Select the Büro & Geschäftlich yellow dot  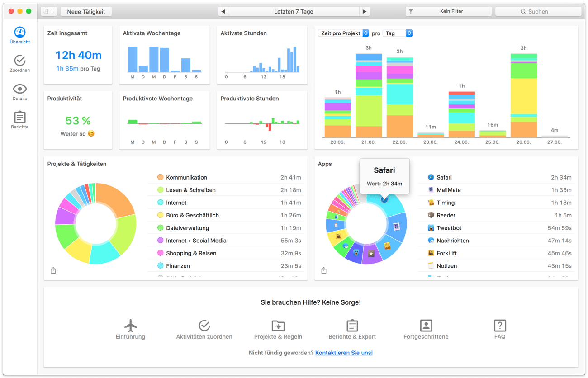coord(160,215)
